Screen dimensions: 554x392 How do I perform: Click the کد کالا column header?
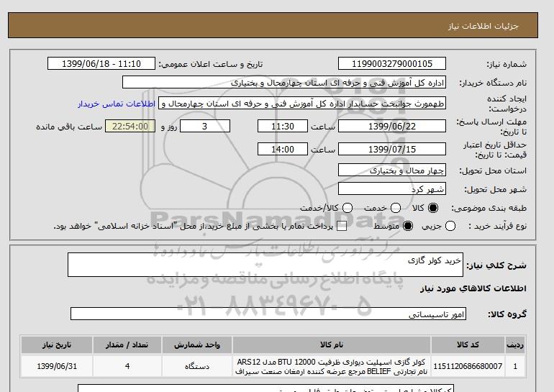click(x=468, y=345)
